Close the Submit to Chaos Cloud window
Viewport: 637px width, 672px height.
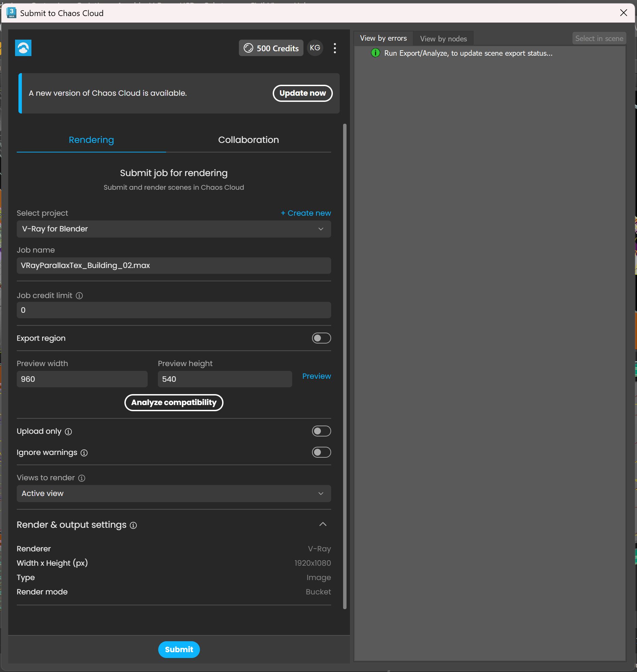coord(624,13)
